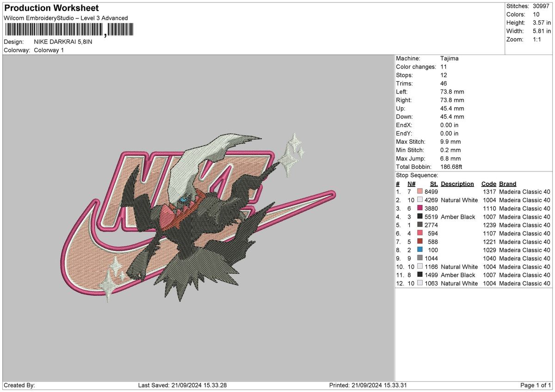The height and width of the screenshot is (392, 555).
Task: Click the Up value 45.4 mm
Action: tap(452, 109)
